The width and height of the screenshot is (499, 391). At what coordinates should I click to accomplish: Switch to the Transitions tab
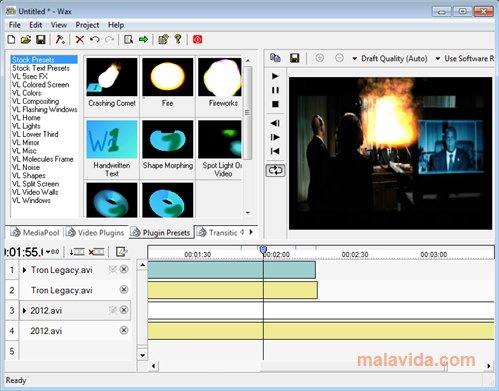(217, 232)
